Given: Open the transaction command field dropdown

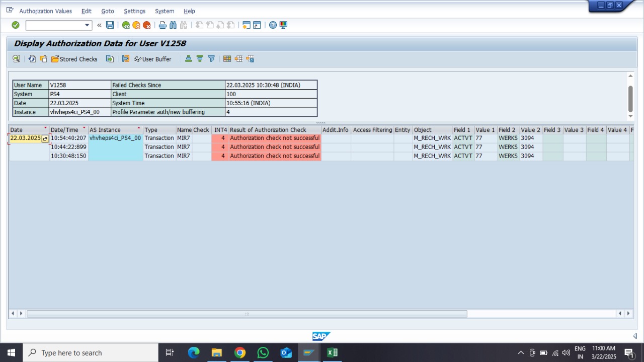Looking at the screenshot, I should pos(87,25).
